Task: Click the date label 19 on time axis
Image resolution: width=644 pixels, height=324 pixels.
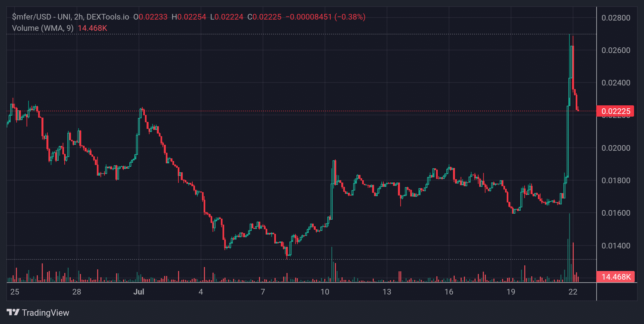Action: click(511, 292)
